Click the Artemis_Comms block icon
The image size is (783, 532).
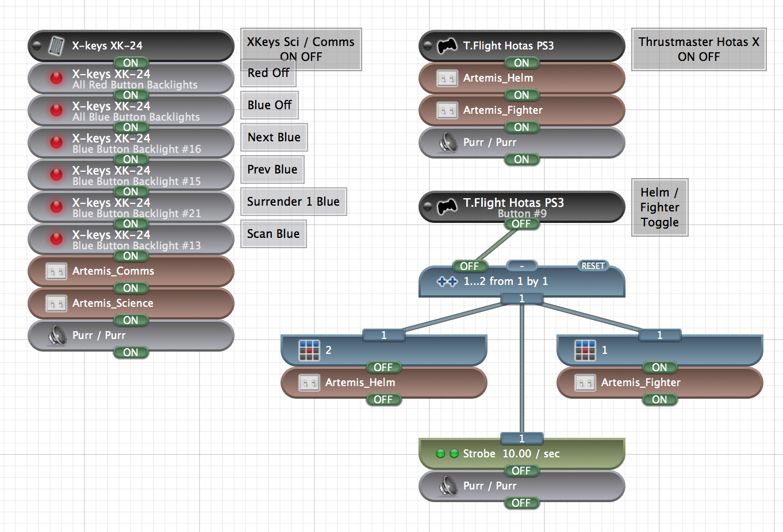pos(56,271)
